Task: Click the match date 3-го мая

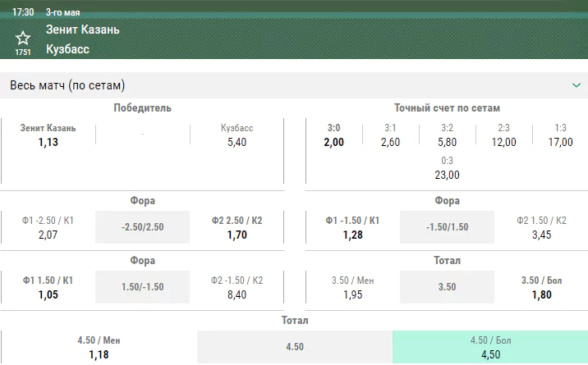Action: click(63, 12)
